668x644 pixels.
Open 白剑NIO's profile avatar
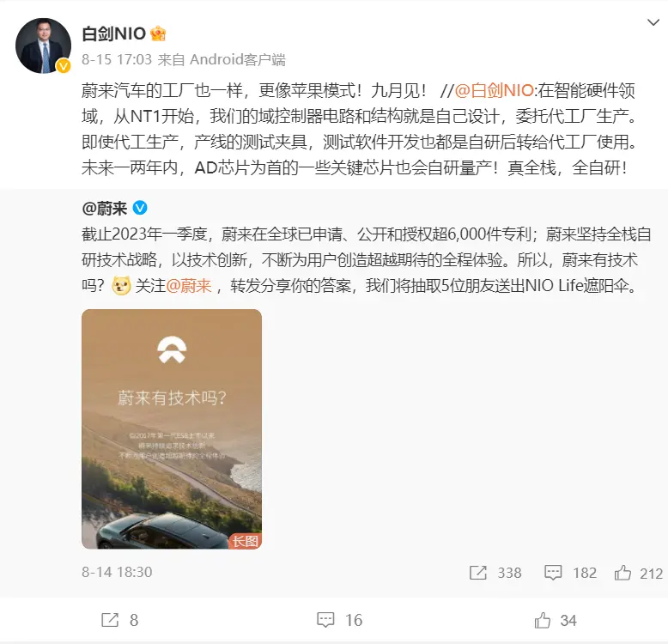point(43,46)
